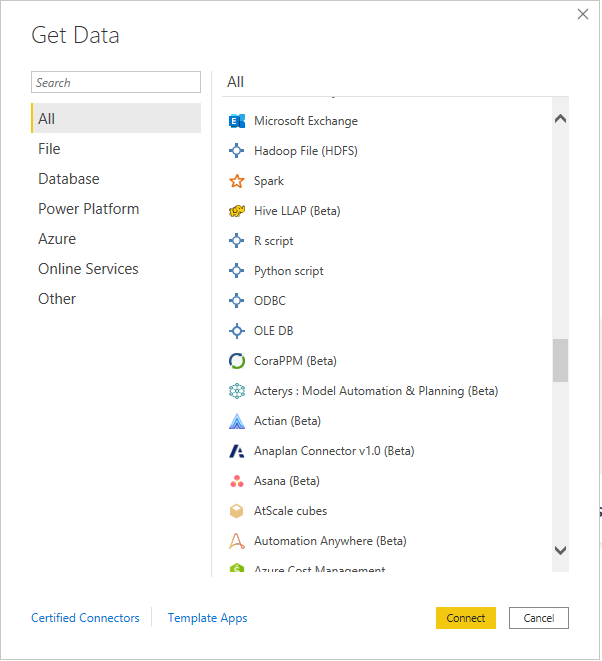Click the Connect button
Screen dimensions: 602x661
click(x=465, y=618)
